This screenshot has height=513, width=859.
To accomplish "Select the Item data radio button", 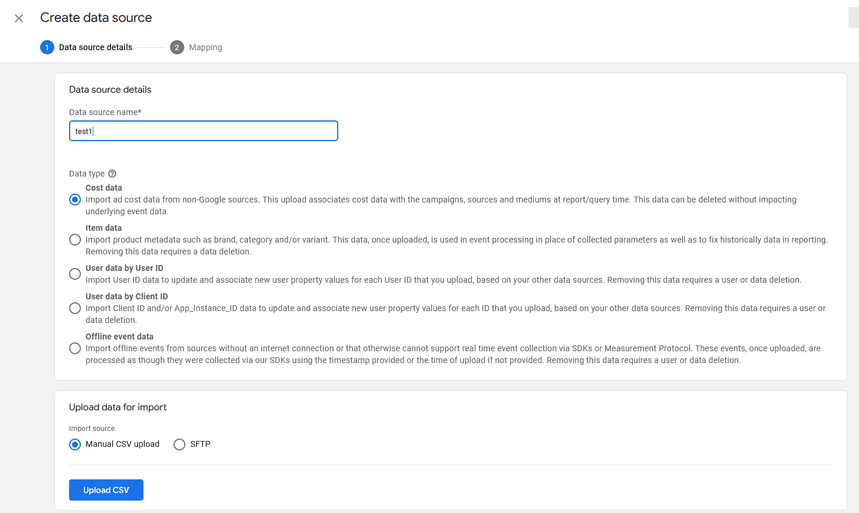I will pyautogui.click(x=75, y=240).
